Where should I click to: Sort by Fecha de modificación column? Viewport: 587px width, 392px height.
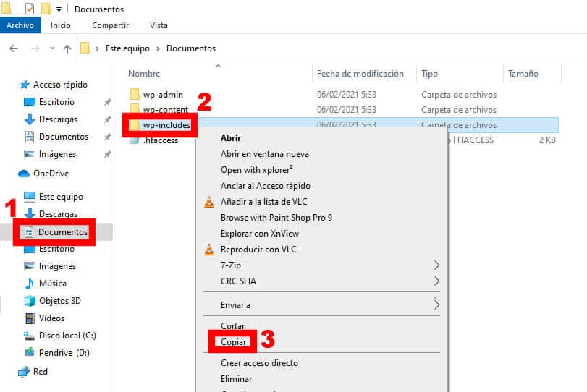(x=360, y=74)
